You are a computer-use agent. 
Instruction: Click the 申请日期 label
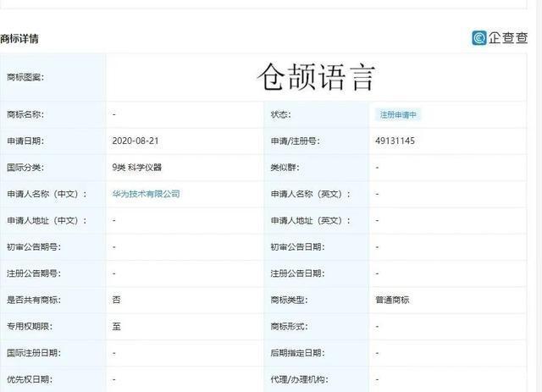coord(25,141)
